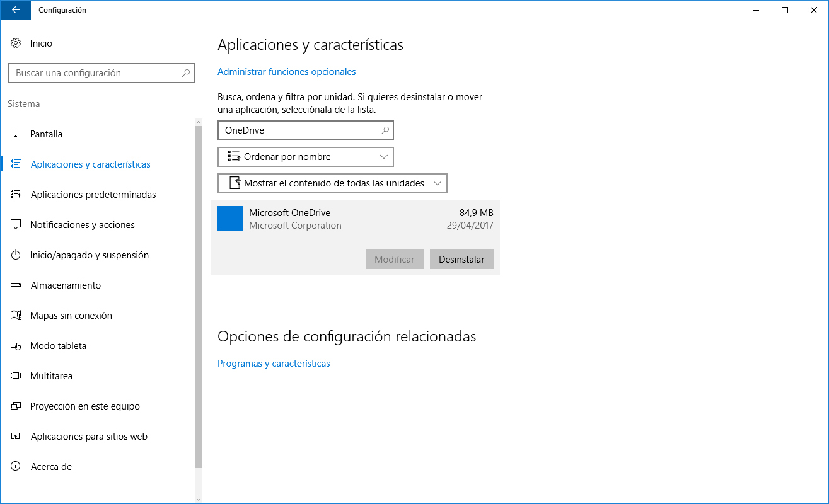Open Programas y características link
The image size is (829, 504).
(274, 364)
